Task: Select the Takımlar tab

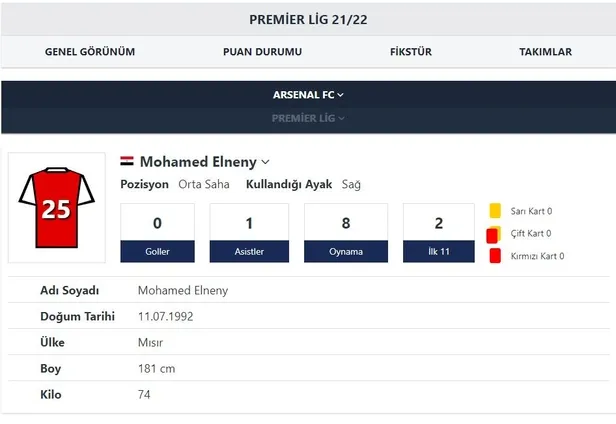Action: point(545,52)
